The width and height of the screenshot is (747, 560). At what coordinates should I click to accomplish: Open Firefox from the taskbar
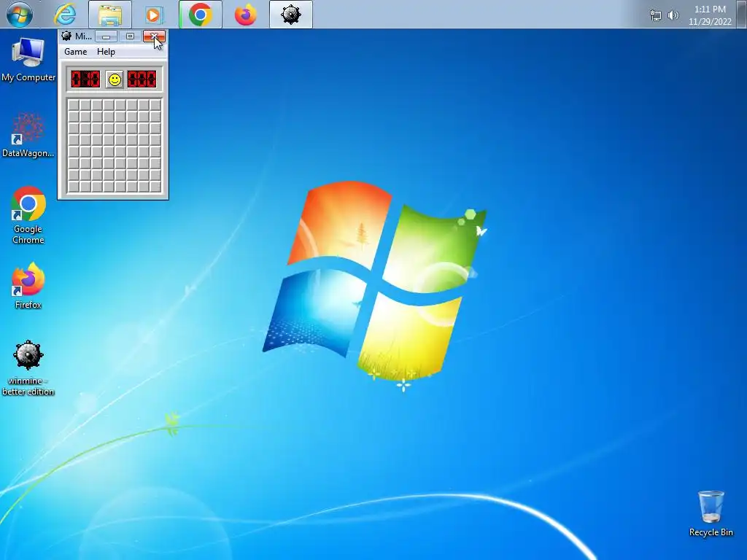click(x=245, y=15)
